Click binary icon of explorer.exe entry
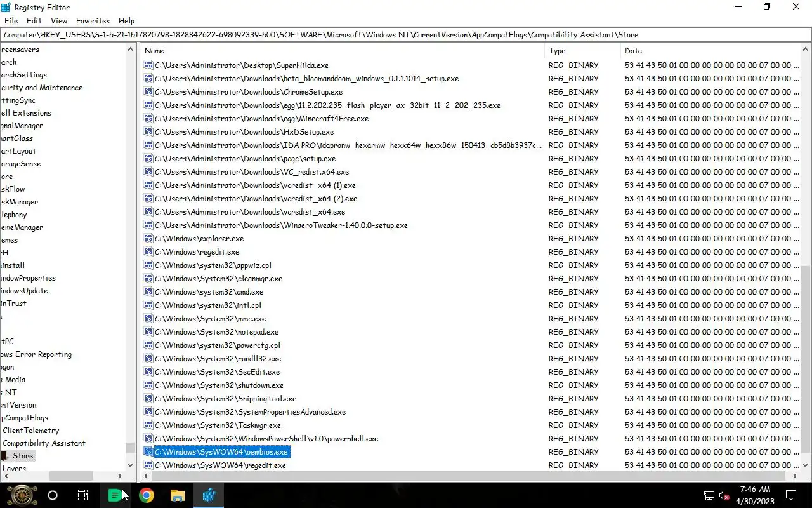 point(148,239)
